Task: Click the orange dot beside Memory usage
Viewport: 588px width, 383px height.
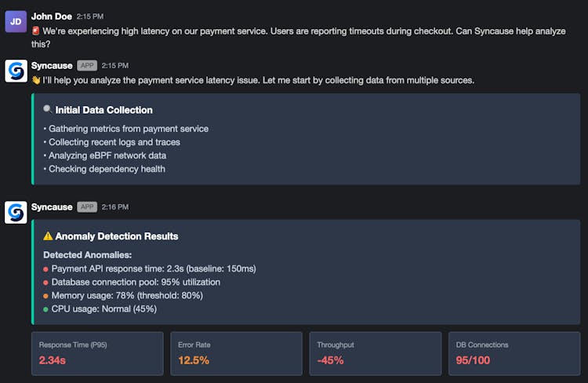Action: click(46, 296)
